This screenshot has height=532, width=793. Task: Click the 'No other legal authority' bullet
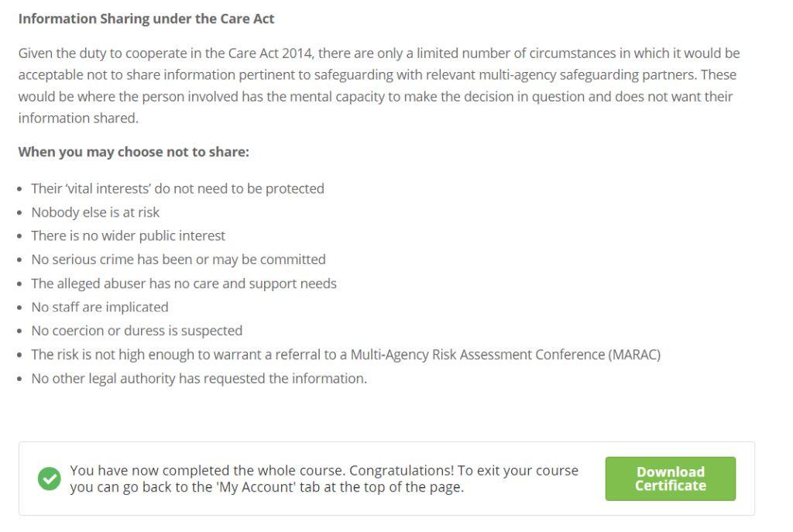[x=199, y=378]
